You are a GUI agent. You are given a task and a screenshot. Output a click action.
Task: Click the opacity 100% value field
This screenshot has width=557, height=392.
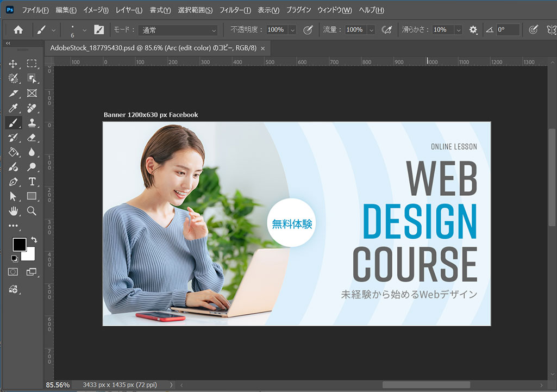pos(277,30)
